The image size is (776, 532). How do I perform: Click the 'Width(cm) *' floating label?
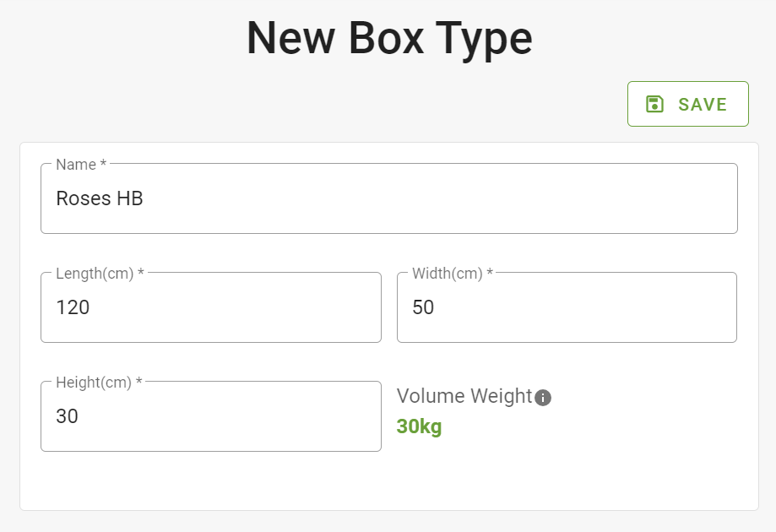[x=453, y=274]
